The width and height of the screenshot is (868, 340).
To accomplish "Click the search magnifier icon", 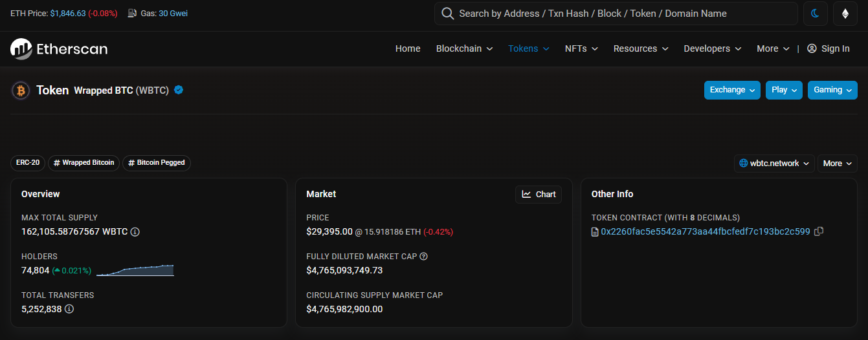I will pyautogui.click(x=447, y=14).
